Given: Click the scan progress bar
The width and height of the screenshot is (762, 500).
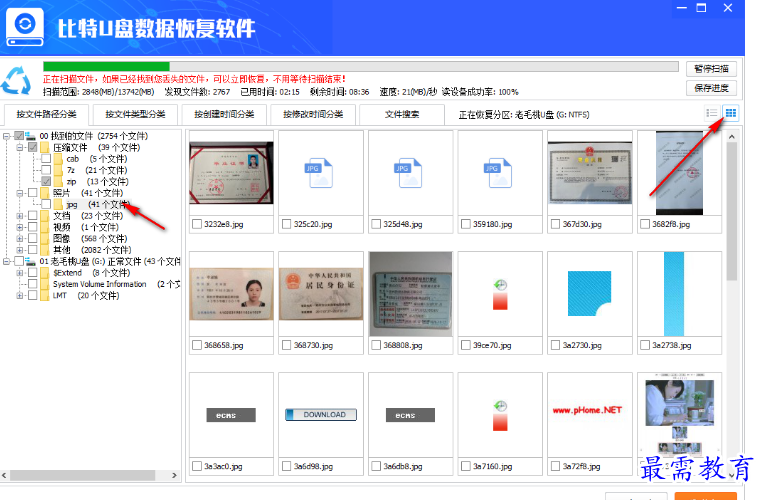Looking at the screenshot, I should [x=361, y=67].
